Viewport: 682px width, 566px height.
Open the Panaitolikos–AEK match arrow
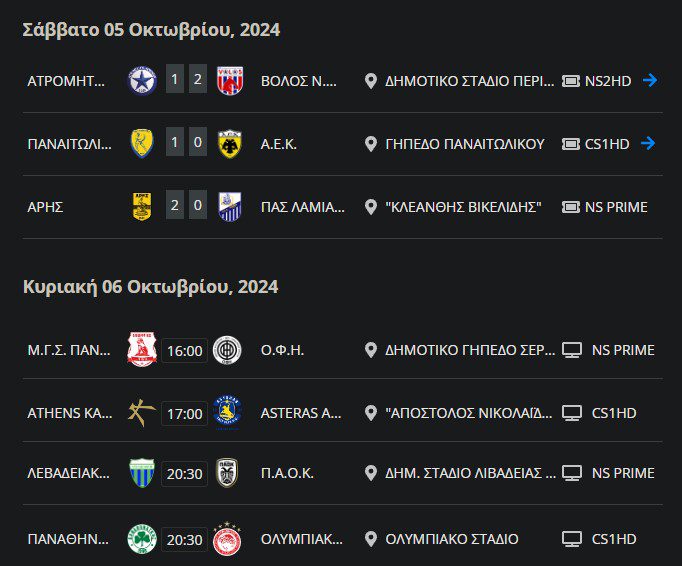[649, 143]
